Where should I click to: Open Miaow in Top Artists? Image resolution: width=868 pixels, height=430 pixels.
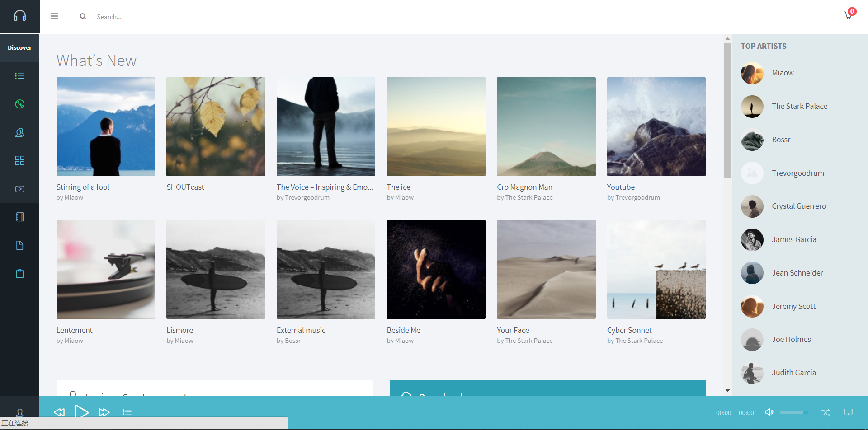783,73
